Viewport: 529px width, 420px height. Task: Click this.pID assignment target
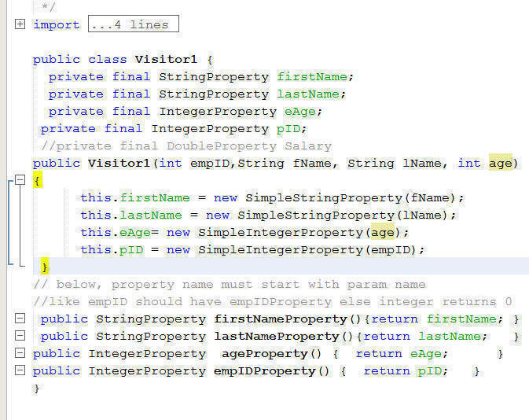(x=112, y=250)
